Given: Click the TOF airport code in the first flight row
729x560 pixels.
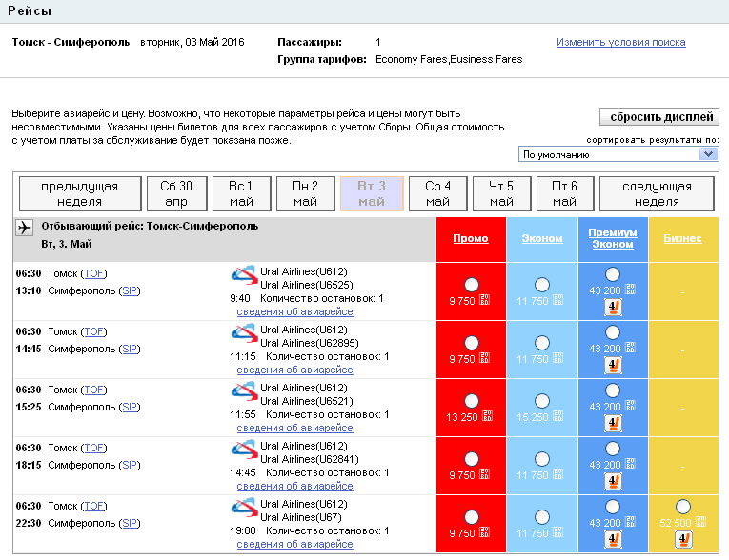Looking at the screenshot, I should point(94,274).
